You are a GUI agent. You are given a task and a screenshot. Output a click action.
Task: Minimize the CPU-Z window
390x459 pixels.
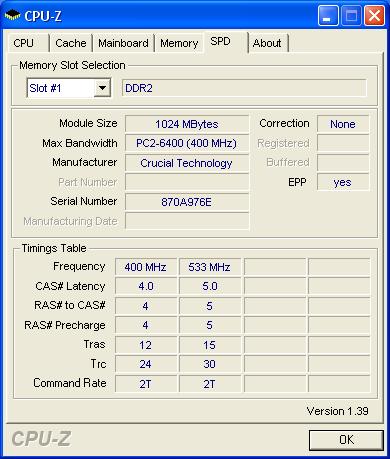328,15
